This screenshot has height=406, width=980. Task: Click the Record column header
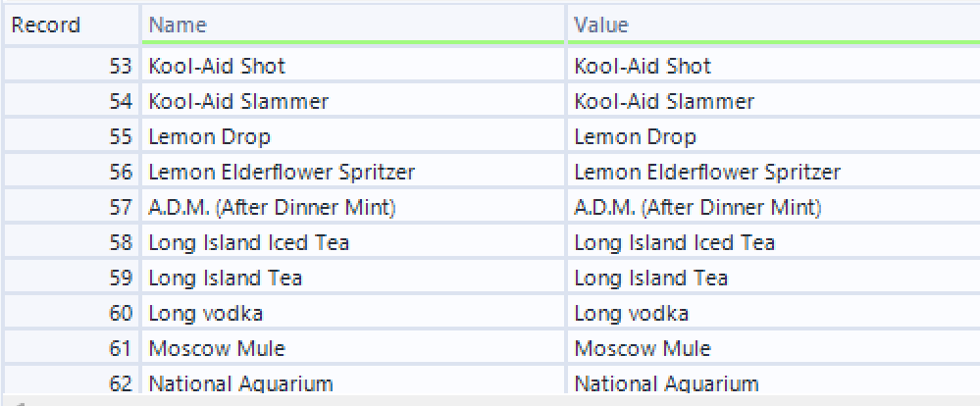pos(45,25)
